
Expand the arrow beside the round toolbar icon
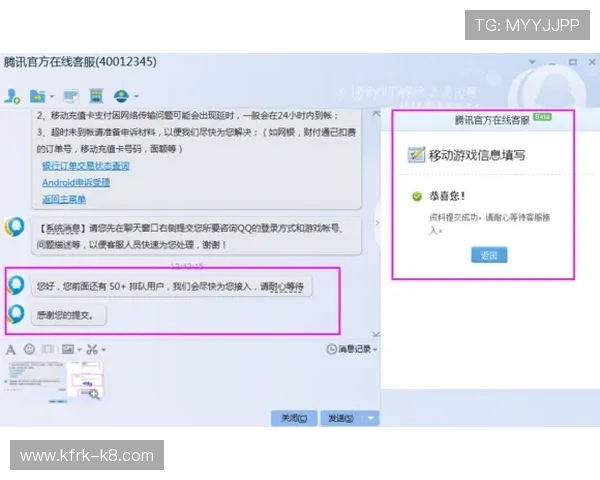pyautogui.click(x=136, y=96)
